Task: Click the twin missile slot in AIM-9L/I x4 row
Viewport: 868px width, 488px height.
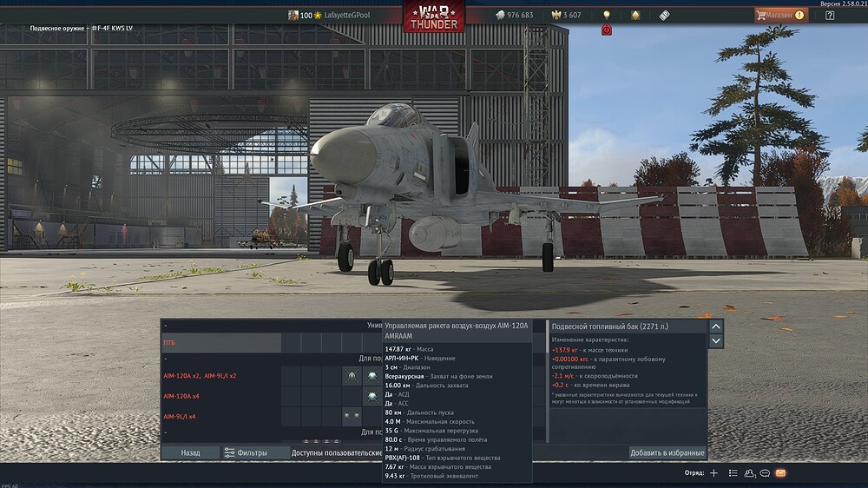Action: 352,416
